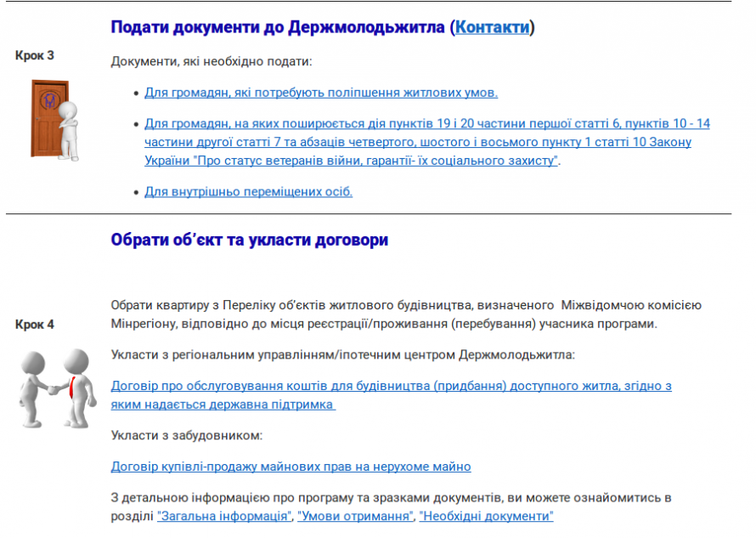This screenshot has height=538, width=756.
Task: Click the text Укласти з забудовником
Action: coord(187,435)
